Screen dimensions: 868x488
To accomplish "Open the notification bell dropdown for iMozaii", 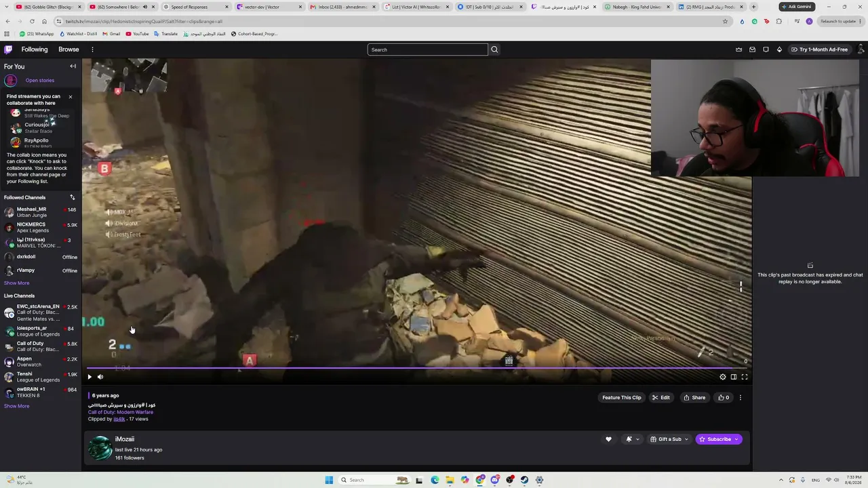I will point(633,439).
